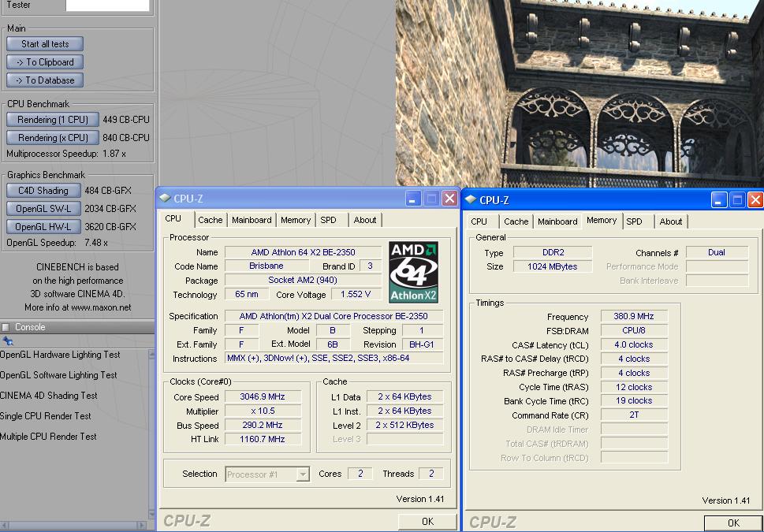Viewport: 764px width, 532px height.
Task: Click the Start all tests button
Action: coord(45,44)
